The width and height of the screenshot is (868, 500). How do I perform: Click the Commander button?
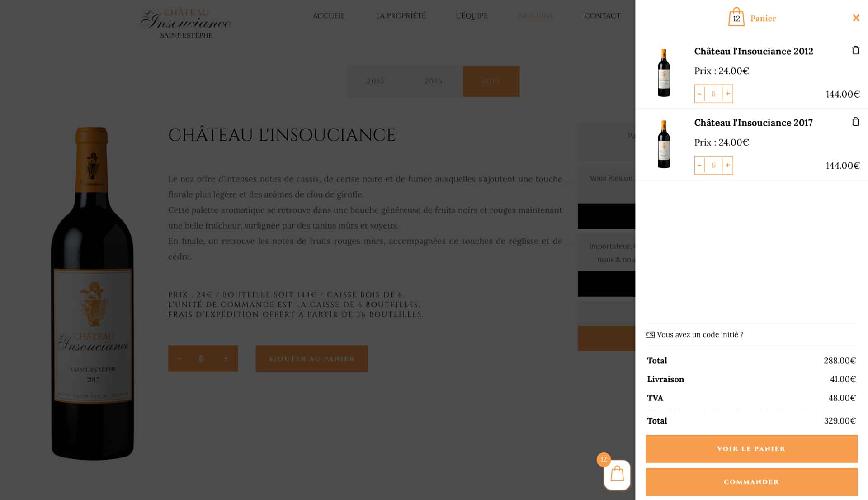751,482
